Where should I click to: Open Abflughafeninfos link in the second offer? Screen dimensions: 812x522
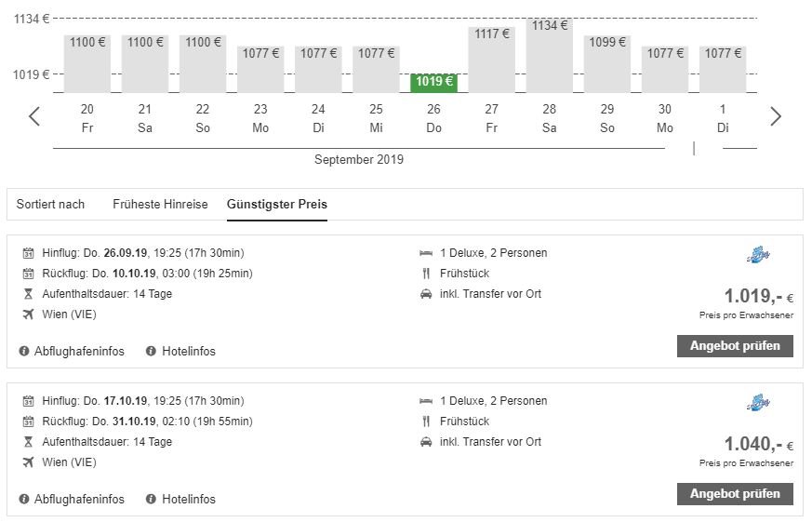[x=79, y=499]
